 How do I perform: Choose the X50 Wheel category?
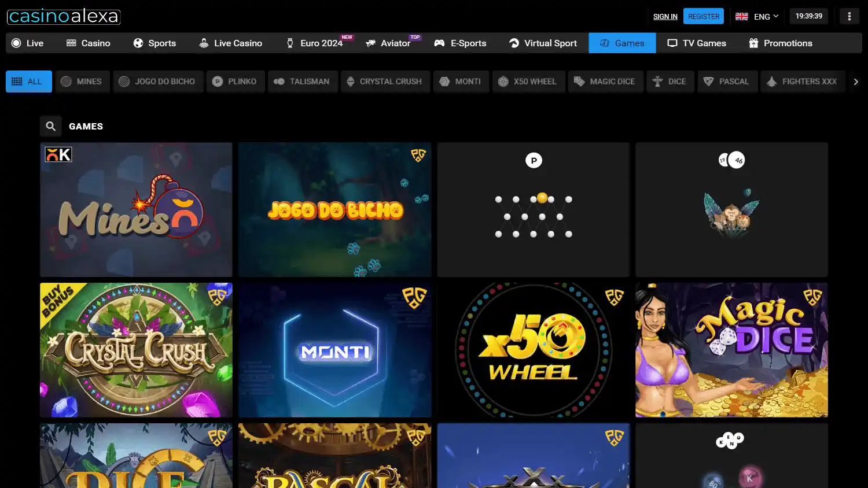click(x=528, y=82)
